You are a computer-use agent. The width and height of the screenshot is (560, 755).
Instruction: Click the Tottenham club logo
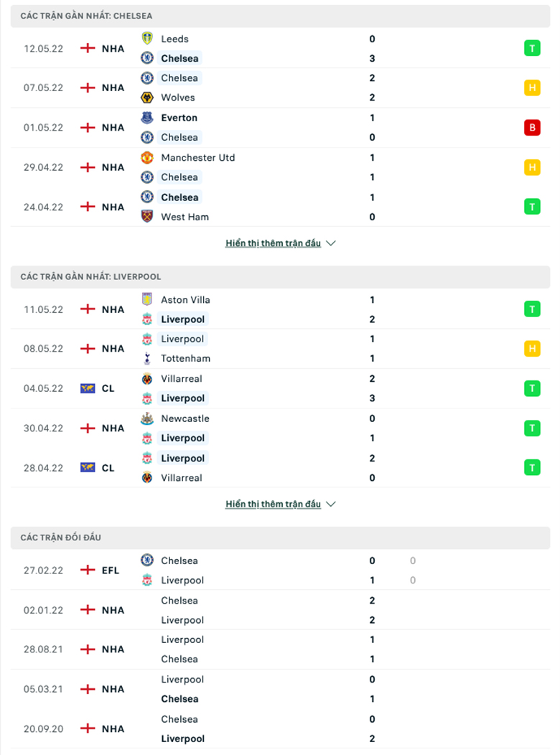click(x=147, y=358)
